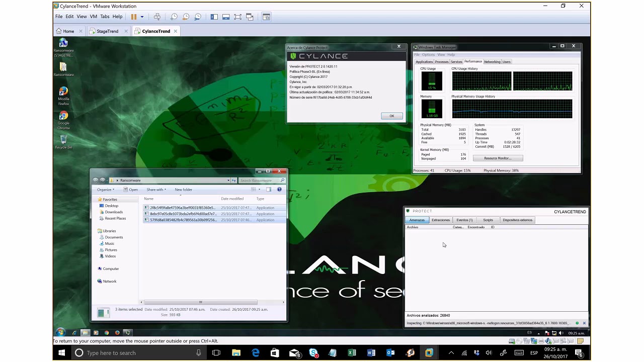Image resolution: width=644 pixels, height=362 pixels.
Task: Launch Microsoft Edge from the host taskbar
Action: pos(256,353)
